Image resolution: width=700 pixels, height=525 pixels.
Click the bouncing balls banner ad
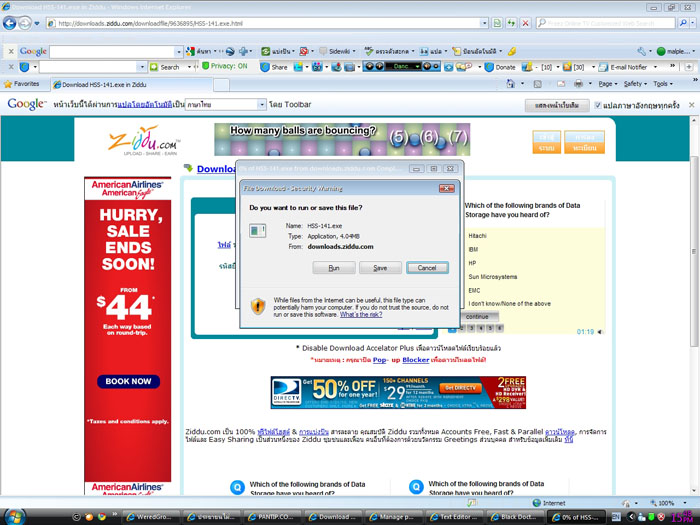[342, 139]
